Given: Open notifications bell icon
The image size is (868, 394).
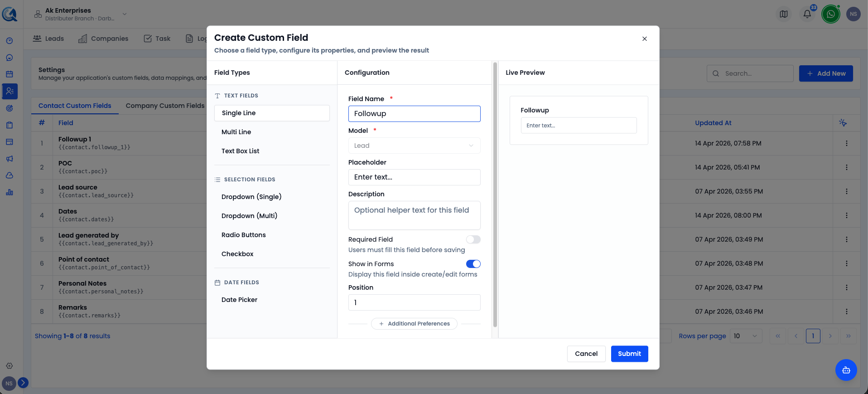Looking at the screenshot, I should pos(807,14).
